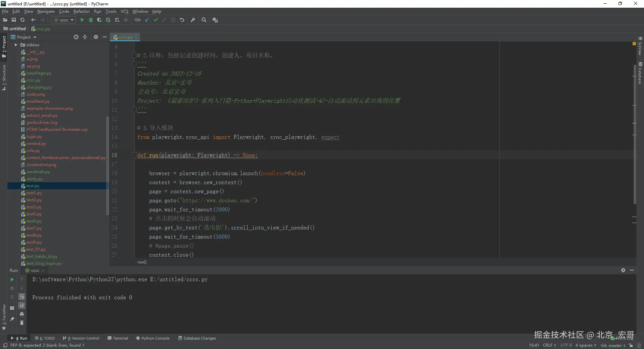Save all files with the toolbar icon

14,20
